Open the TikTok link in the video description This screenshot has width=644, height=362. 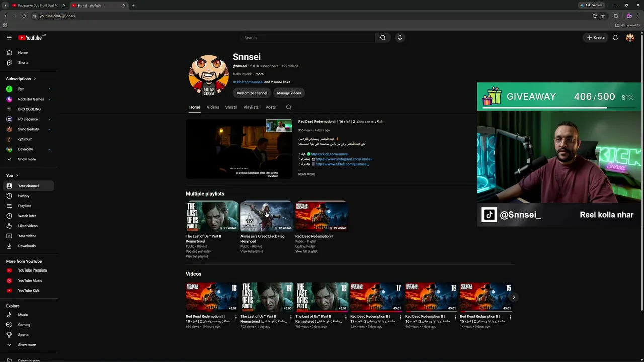point(342,164)
